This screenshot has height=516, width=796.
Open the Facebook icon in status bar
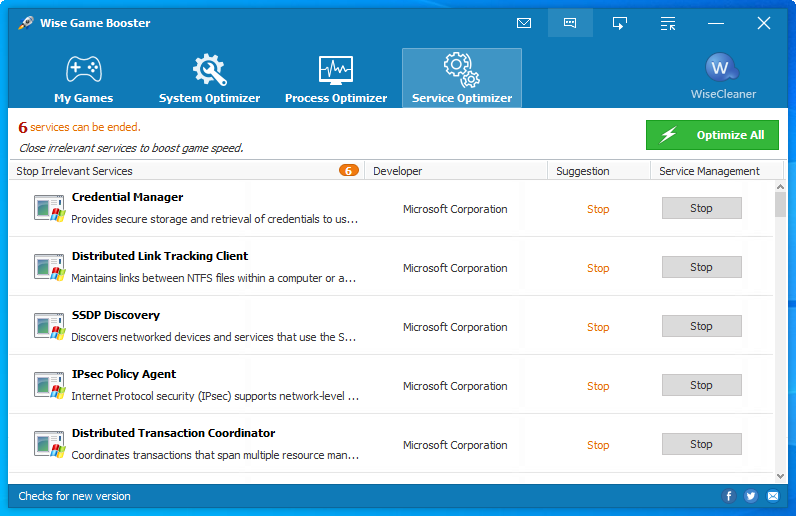[729, 496]
